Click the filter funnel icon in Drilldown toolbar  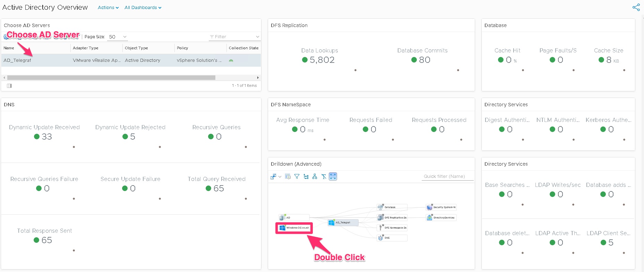click(x=297, y=176)
